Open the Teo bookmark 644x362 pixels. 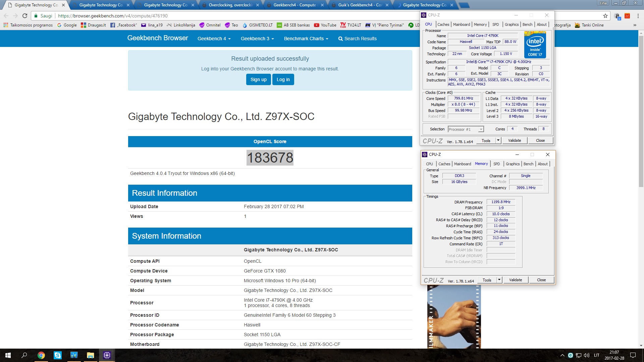pyautogui.click(x=231, y=25)
